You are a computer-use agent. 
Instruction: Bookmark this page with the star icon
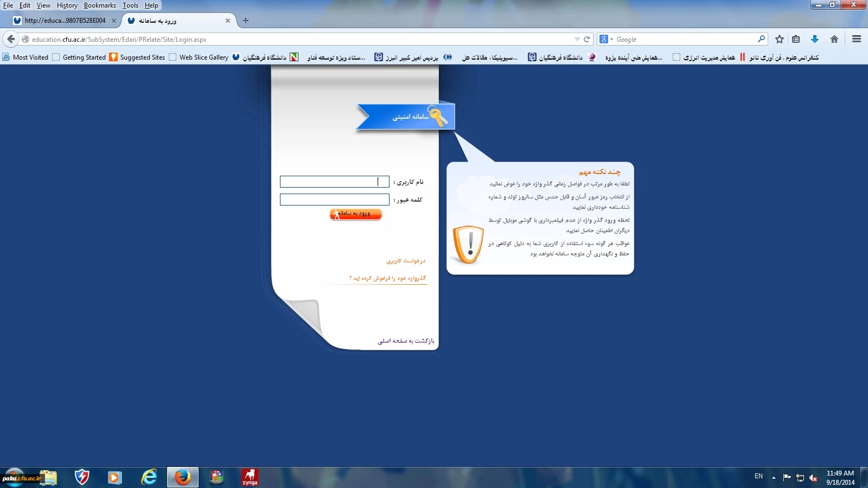point(780,39)
